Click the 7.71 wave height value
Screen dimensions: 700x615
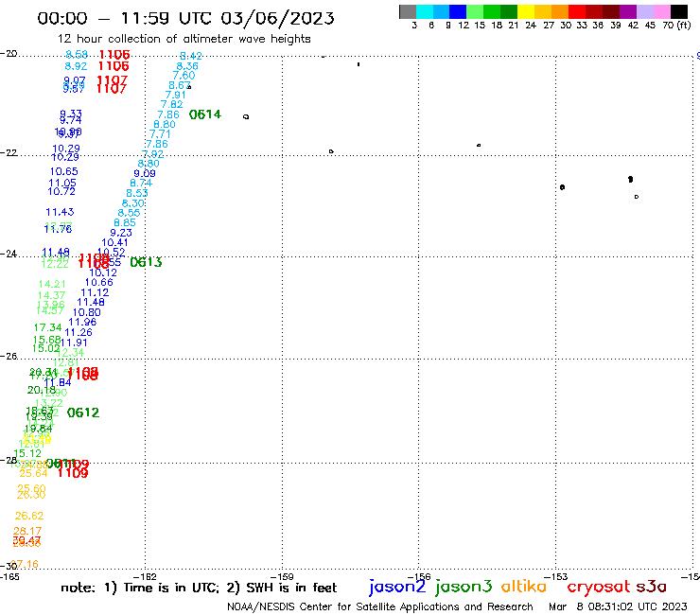click(x=160, y=134)
